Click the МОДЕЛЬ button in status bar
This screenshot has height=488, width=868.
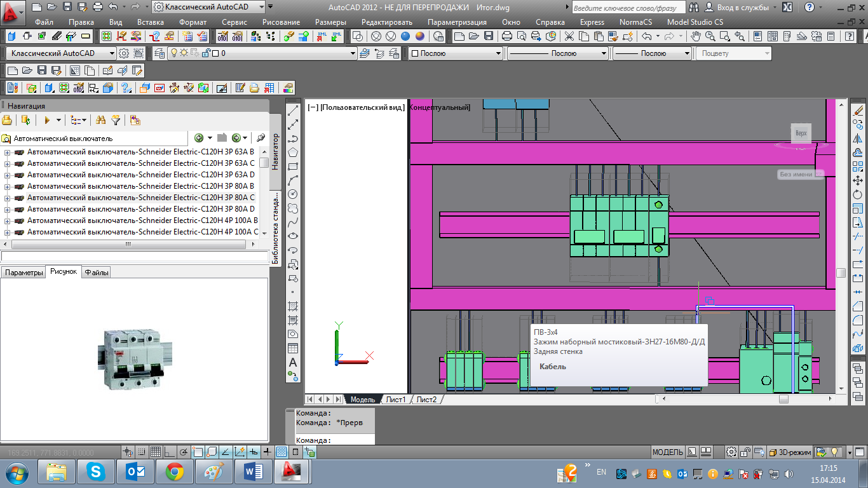(667, 452)
